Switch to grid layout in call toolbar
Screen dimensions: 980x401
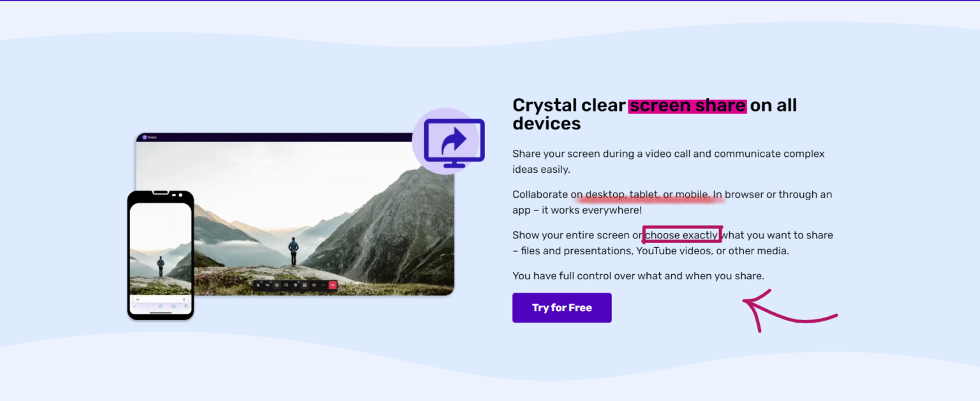[305, 285]
